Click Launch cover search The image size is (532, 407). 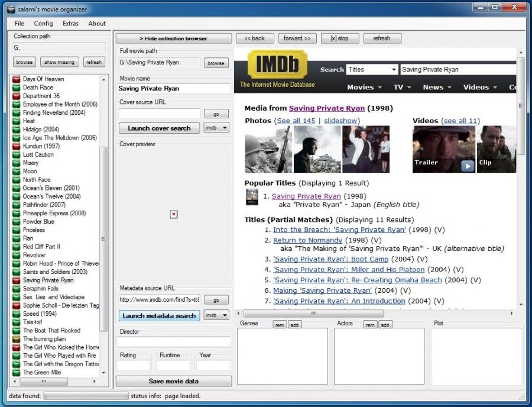[x=159, y=128]
